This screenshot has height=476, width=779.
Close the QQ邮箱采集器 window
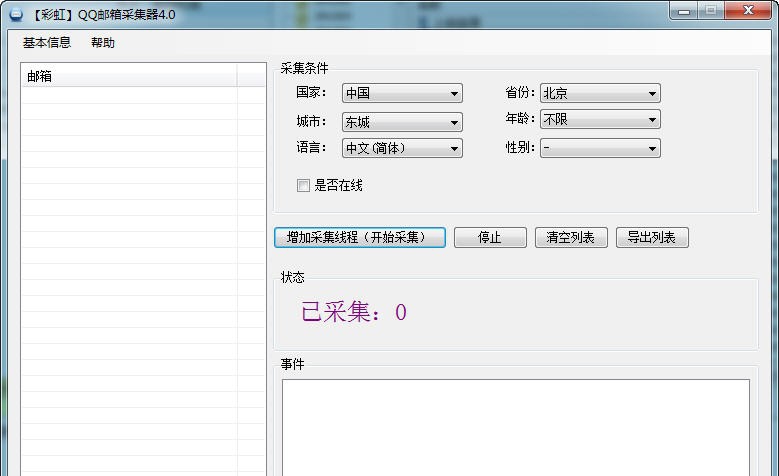[x=749, y=10]
